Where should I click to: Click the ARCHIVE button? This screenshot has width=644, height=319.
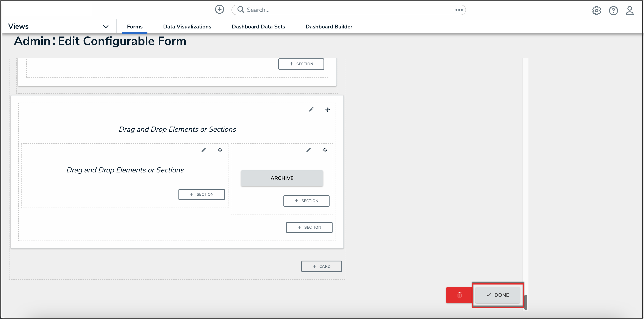(281, 178)
